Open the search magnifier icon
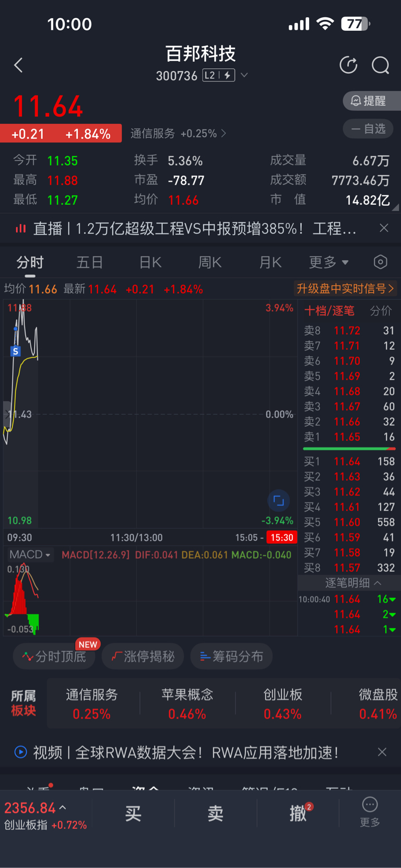The height and width of the screenshot is (868, 401). tap(380, 65)
